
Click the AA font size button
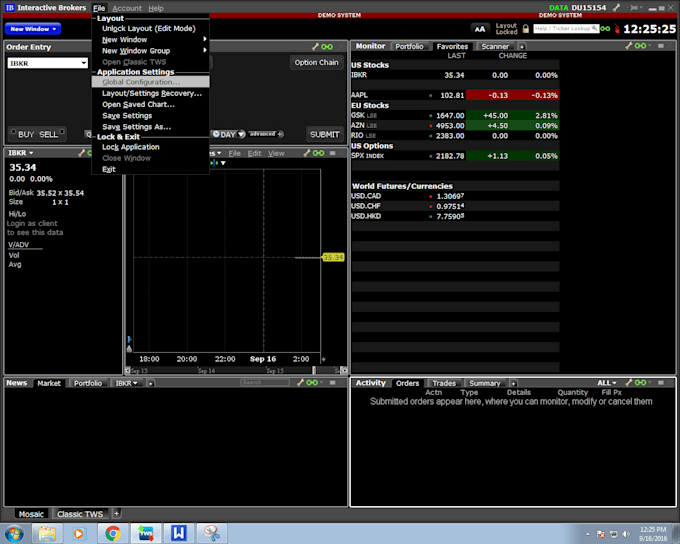pyautogui.click(x=480, y=29)
